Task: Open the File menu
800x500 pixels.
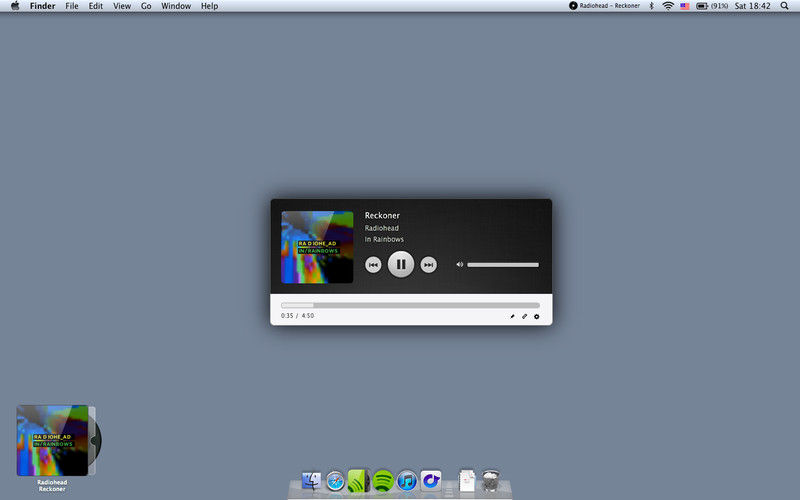Action: coord(72,6)
